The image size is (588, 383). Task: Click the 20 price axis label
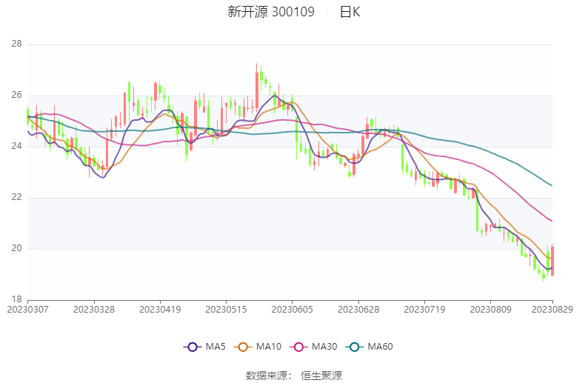click(16, 248)
